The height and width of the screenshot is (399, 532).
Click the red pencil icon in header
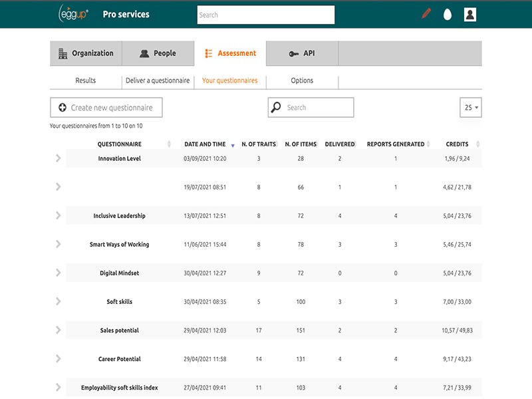tap(426, 14)
